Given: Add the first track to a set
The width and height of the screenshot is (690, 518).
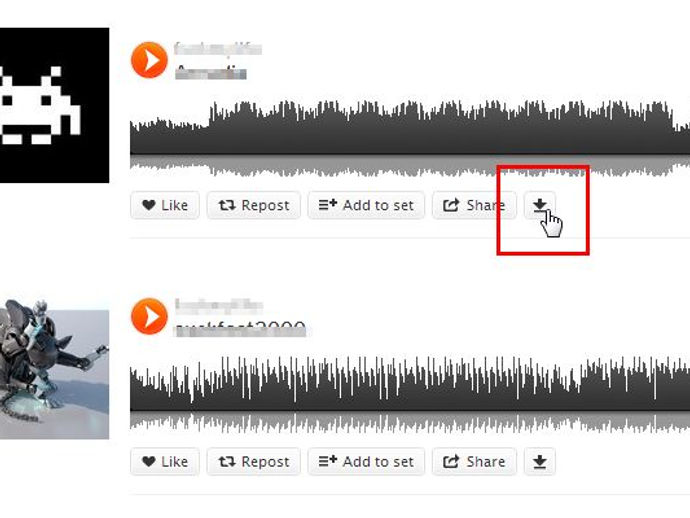Looking at the screenshot, I should point(366,205).
